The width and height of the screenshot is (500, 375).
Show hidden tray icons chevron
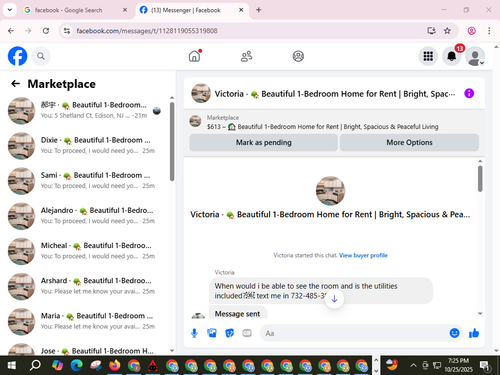tap(413, 365)
